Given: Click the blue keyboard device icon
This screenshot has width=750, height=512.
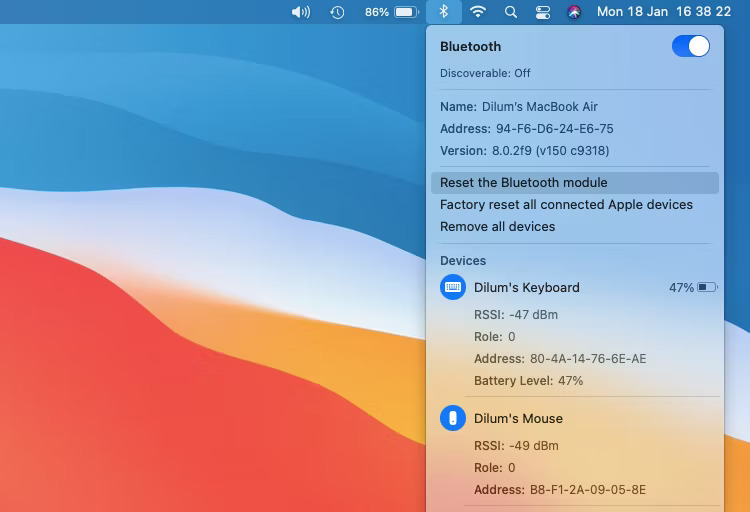Looking at the screenshot, I should tap(453, 287).
